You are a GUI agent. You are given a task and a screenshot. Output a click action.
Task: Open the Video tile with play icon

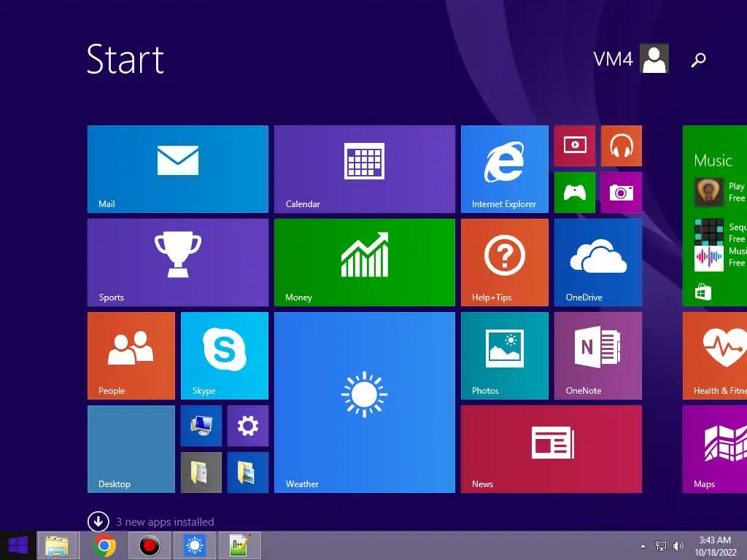pyautogui.click(x=575, y=146)
